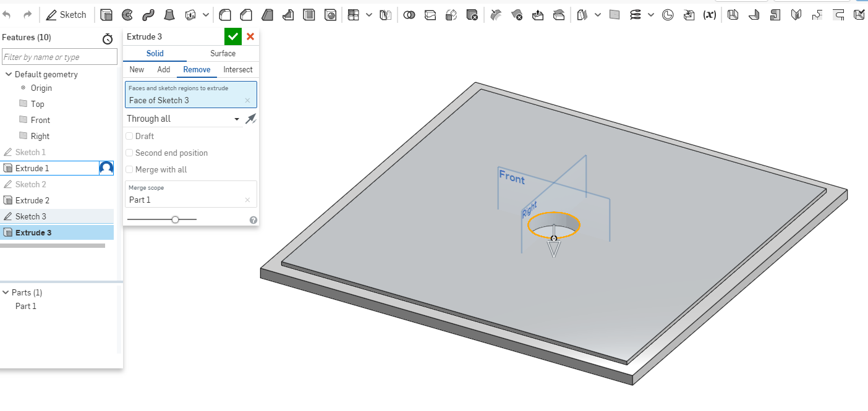Enable the Second end position checkbox
The width and height of the screenshot is (868, 411).
coord(129,153)
